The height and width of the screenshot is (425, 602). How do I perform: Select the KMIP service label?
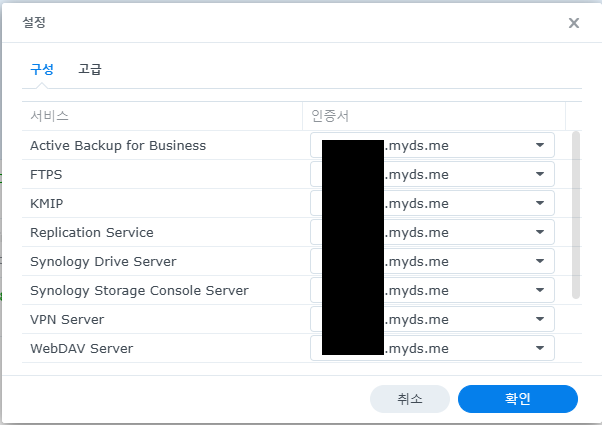46,203
